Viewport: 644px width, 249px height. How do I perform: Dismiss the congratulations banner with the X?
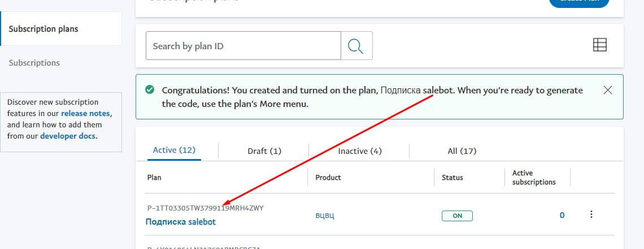(608, 90)
